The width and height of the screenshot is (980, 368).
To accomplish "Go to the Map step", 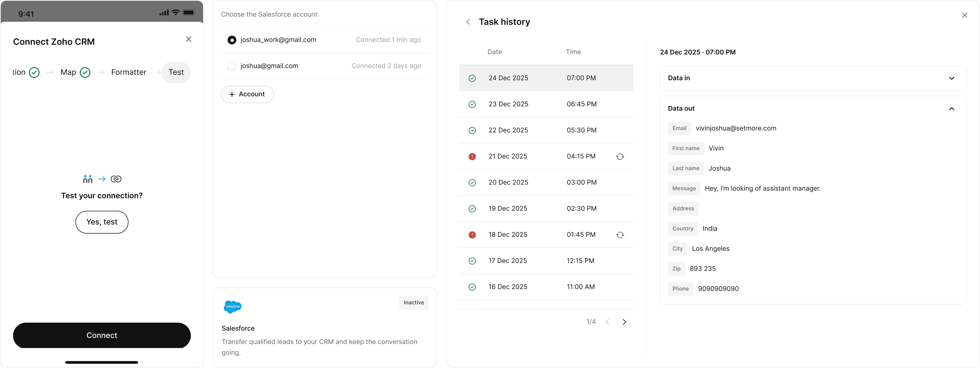I will tap(69, 72).
